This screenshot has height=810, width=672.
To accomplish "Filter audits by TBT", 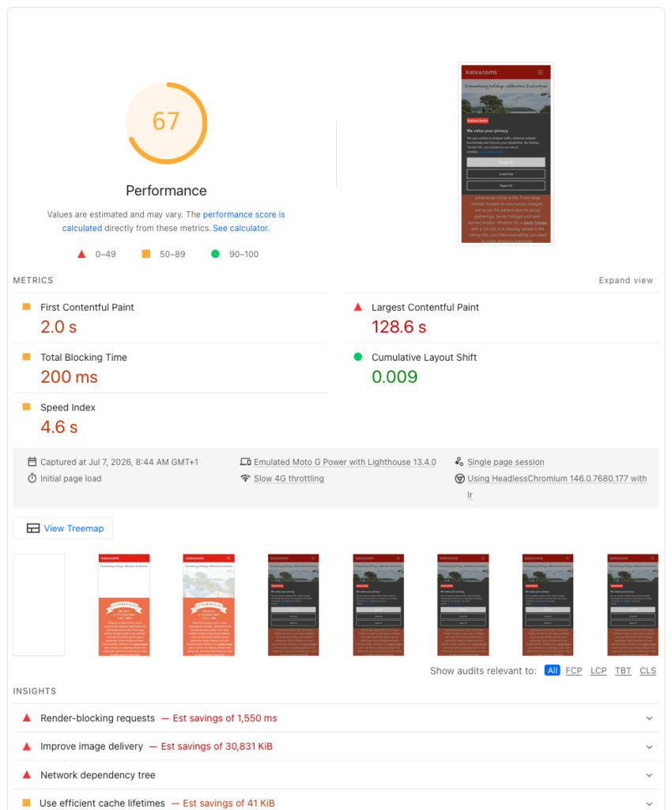I will (623, 670).
